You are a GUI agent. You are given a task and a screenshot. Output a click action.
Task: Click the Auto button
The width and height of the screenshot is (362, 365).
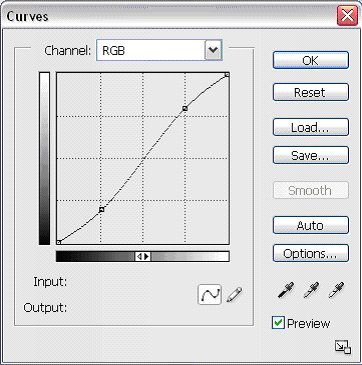pyautogui.click(x=311, y=225)
